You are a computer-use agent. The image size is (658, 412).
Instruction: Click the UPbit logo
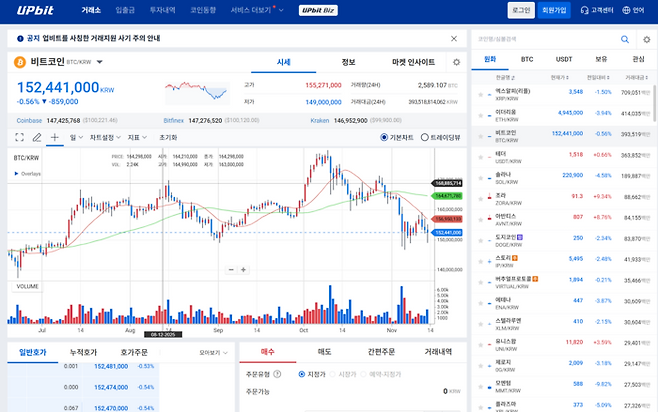click(x=35, y=10)
